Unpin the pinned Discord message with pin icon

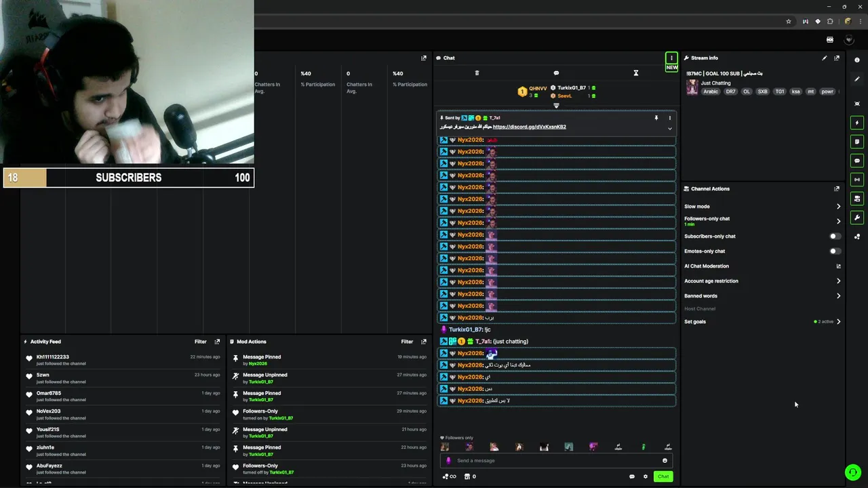coord(656,118)
